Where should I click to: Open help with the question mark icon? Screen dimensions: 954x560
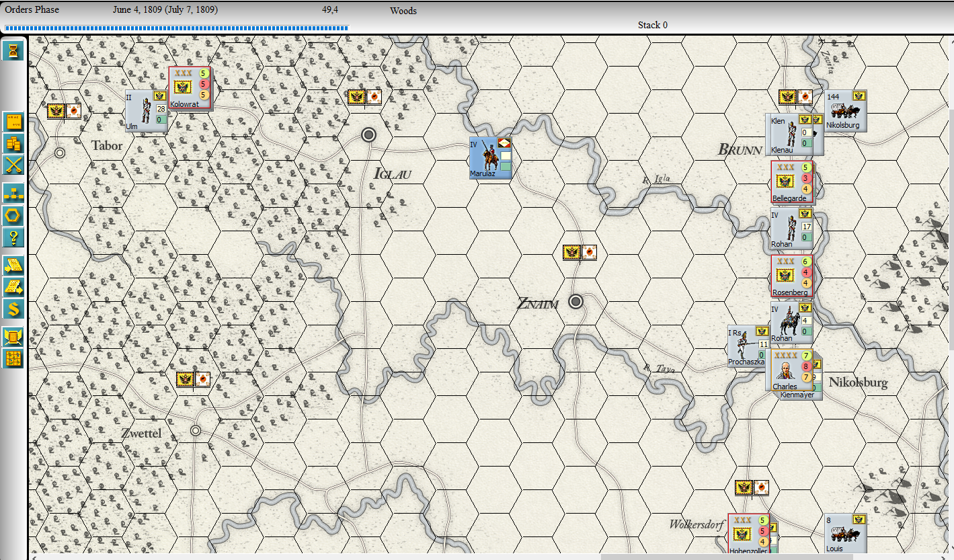tap(13, 237)
